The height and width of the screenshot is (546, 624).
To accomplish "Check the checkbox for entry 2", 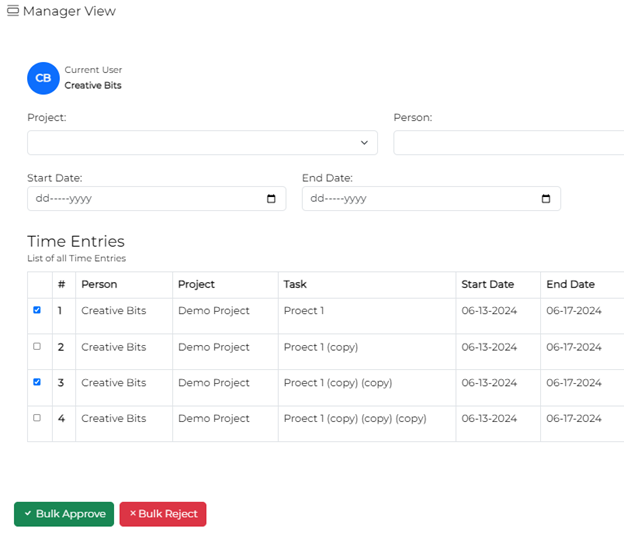I will (37, 346).
